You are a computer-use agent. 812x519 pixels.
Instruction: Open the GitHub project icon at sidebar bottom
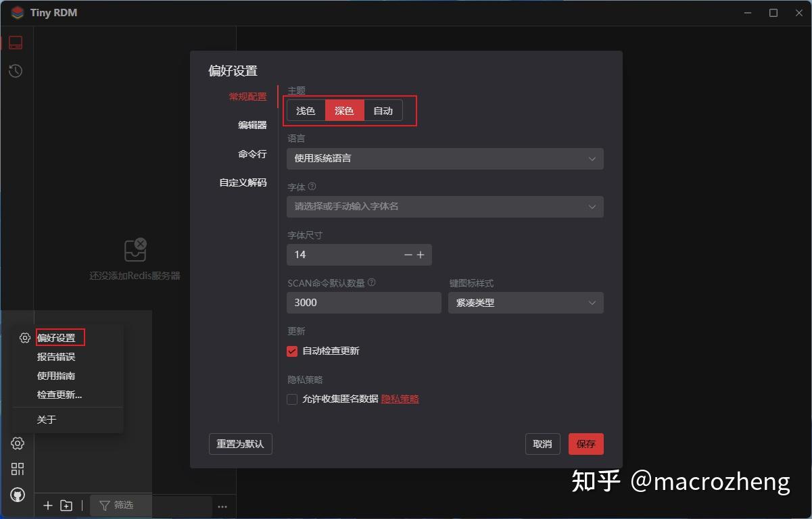point(17,494)
